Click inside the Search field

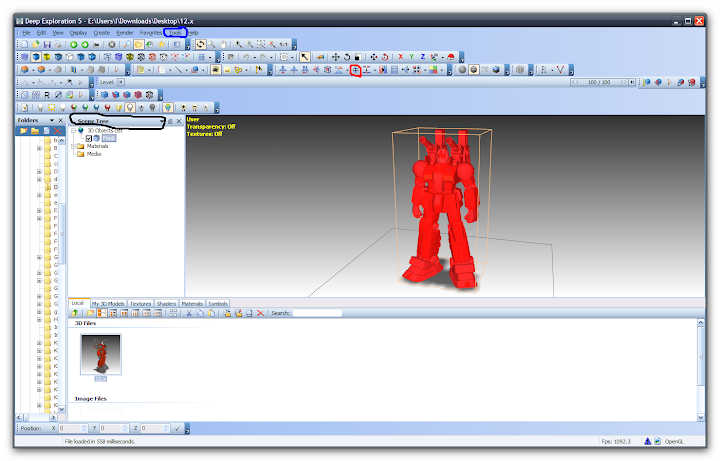[x=317, y=313]
